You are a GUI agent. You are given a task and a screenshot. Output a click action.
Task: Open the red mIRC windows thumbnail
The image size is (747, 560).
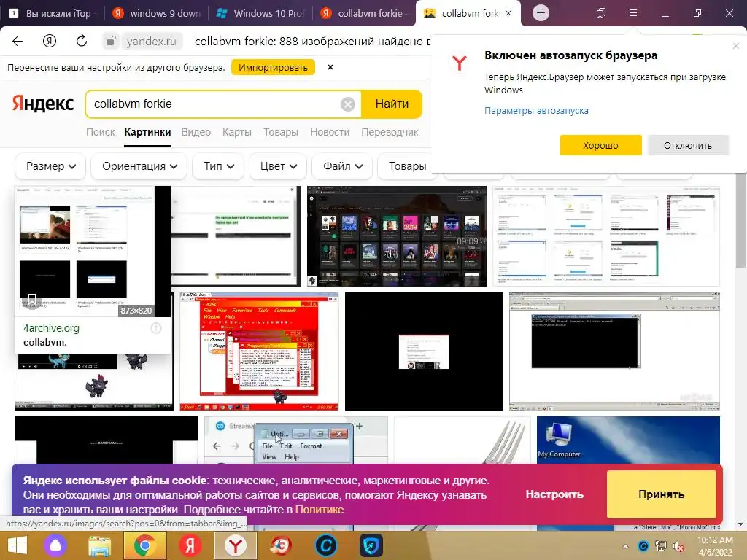pos(259,351)
